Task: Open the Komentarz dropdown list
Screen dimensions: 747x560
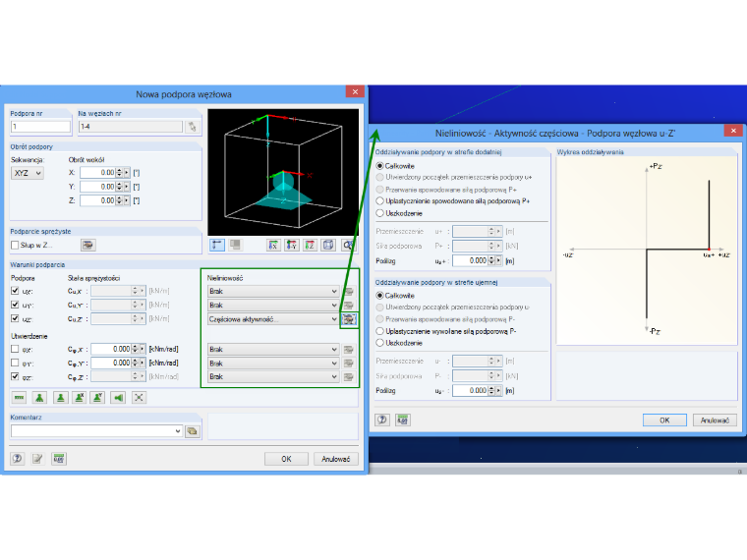Action: tap(178, 431)
